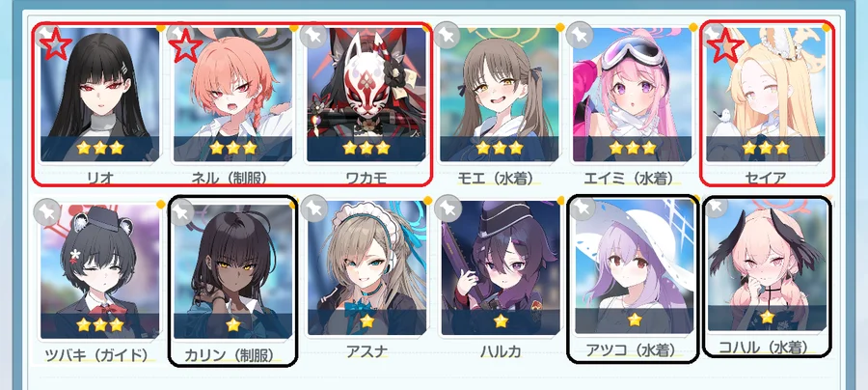This screenshot has width=868, height=390.
Task: Select the セイア character portrait
Action: click(x=767, y=95)
